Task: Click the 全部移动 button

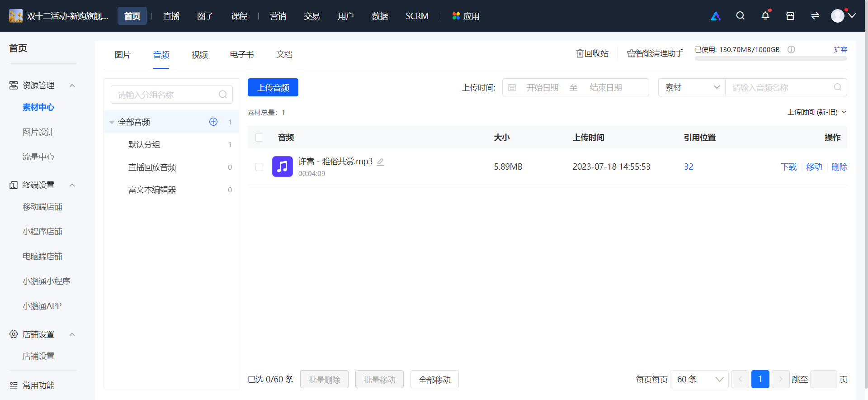Action: (x=434, y=379)
